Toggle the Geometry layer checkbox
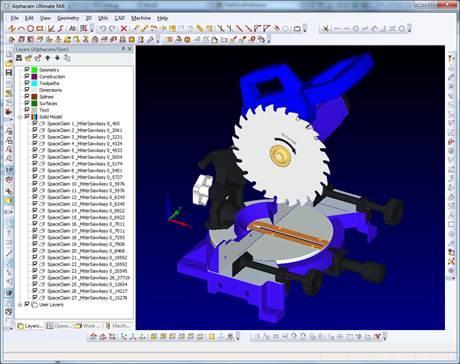 pos(27,70)
